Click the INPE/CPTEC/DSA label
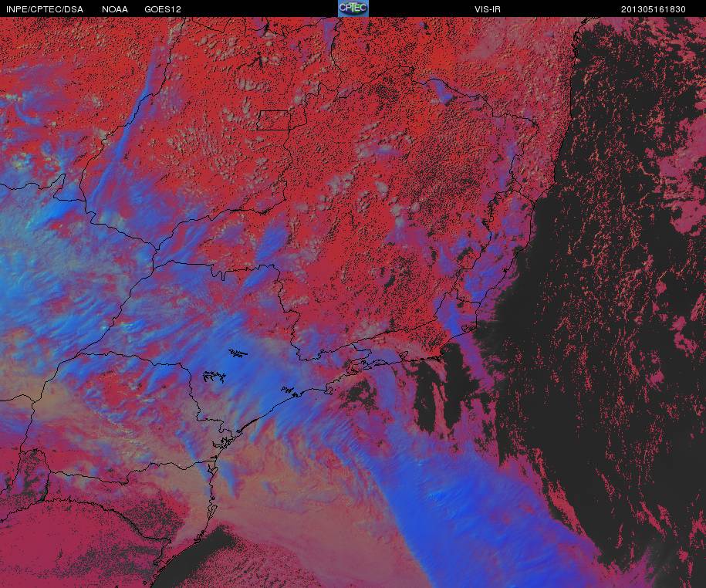Screen dimensions: 706x588 pyautogui.click(x=45, y=9)
